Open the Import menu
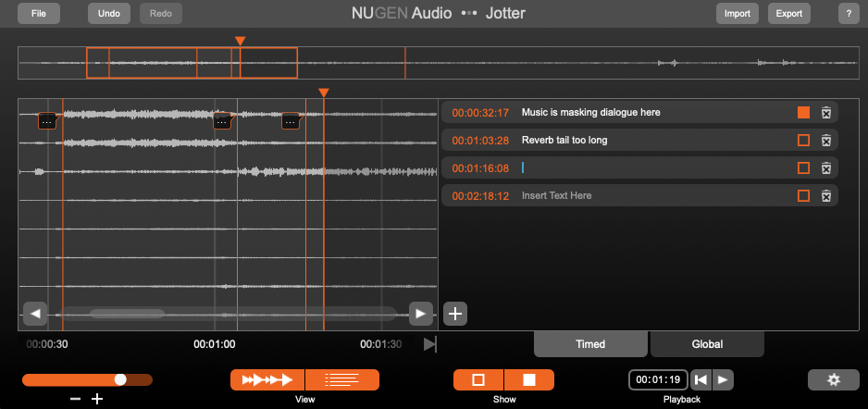Image resolution: width=868 pixels, height=409 pixels. 737,14
